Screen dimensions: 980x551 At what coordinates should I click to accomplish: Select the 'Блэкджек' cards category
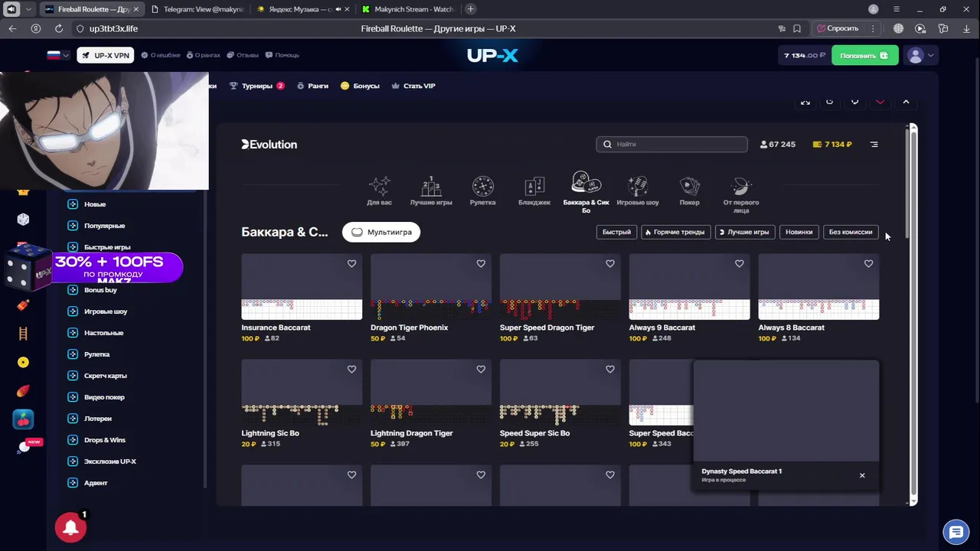534,191
